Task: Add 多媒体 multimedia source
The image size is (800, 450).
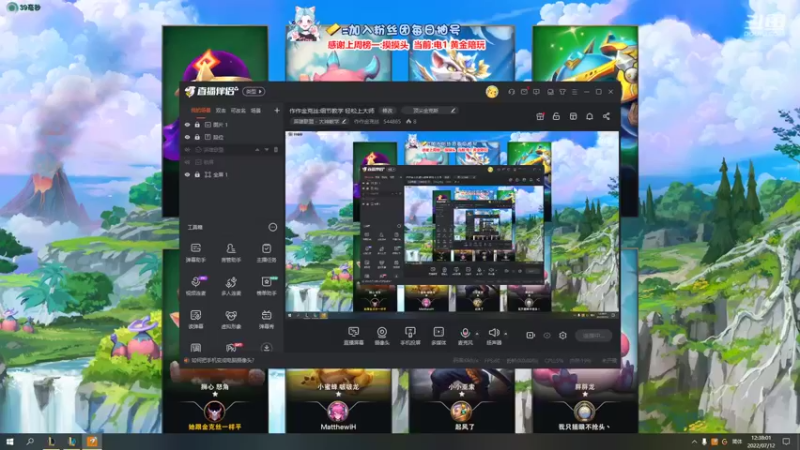Action: [x=438, y=336]
